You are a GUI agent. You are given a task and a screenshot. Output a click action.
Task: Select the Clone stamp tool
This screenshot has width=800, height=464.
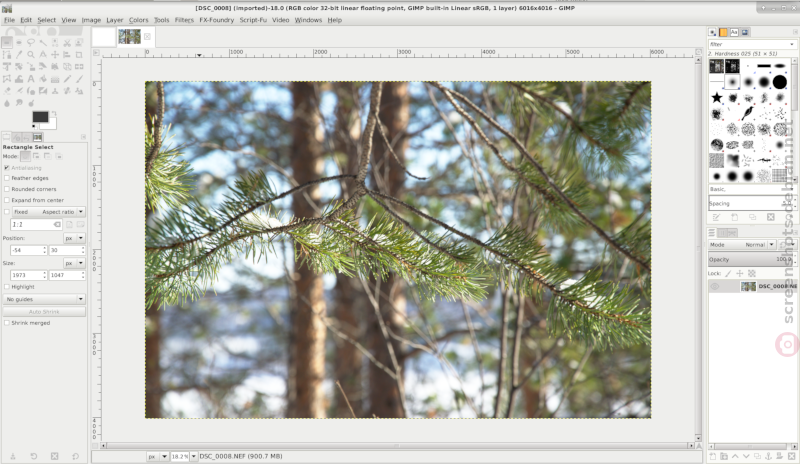click(55, 91)
